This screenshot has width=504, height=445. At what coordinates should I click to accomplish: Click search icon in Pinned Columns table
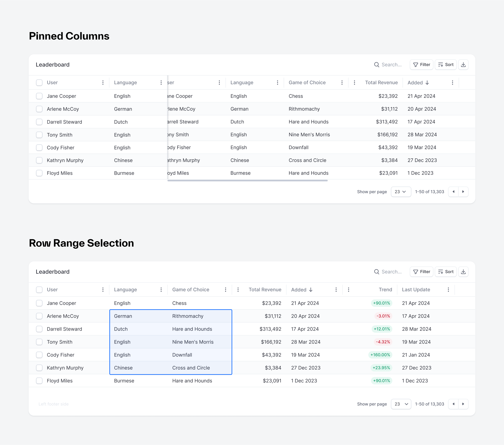(377, 65)
